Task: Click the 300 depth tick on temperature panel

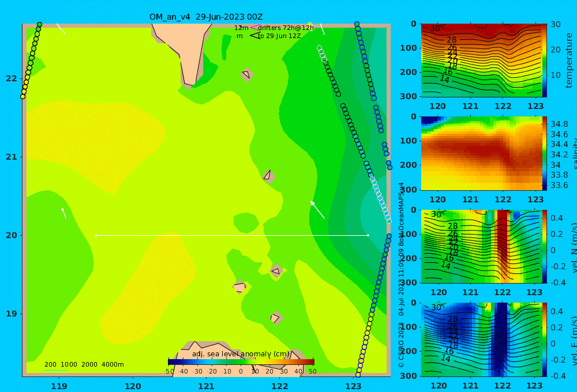Action: pos(409,96)
